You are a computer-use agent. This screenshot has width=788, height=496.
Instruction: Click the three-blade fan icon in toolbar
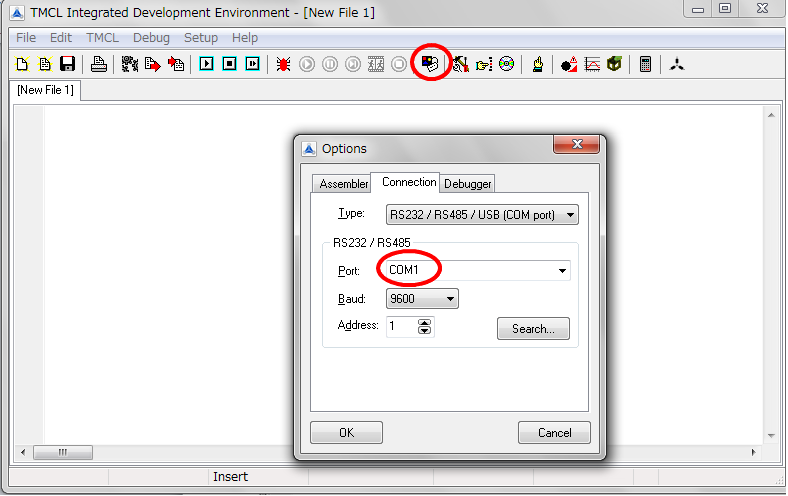click(x=677, y=64)
